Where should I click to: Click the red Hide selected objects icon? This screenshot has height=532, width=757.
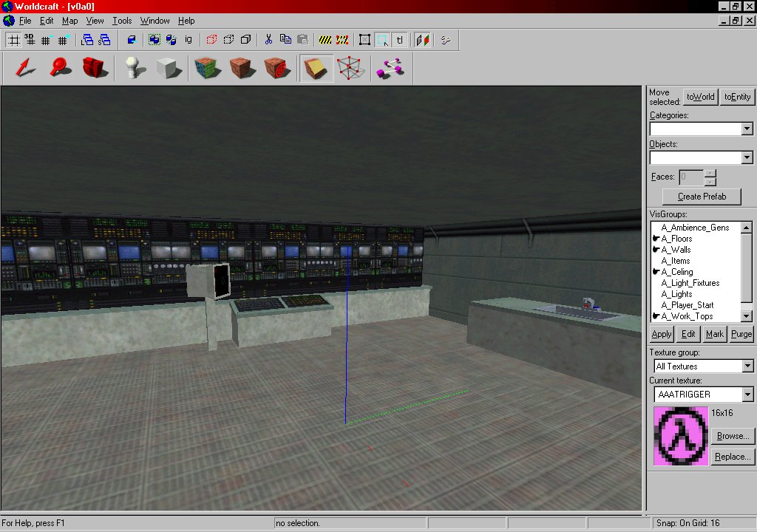[211, 40]
